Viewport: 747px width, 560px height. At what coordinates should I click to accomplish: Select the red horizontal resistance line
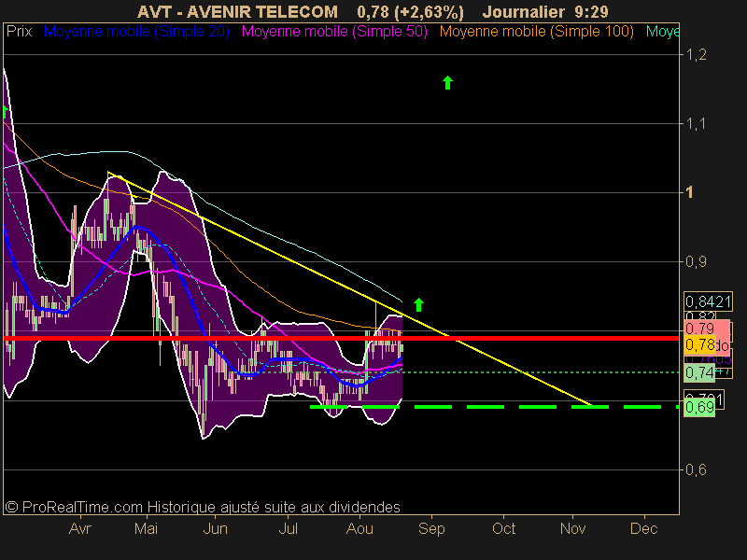341,338
